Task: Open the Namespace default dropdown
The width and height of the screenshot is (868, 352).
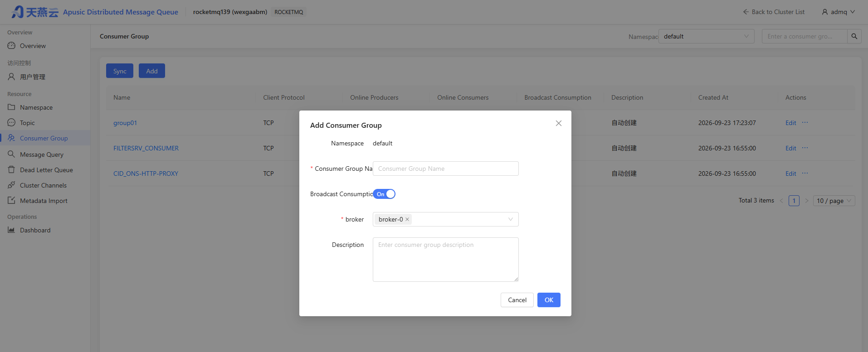Action: click(x=707, y=36)
